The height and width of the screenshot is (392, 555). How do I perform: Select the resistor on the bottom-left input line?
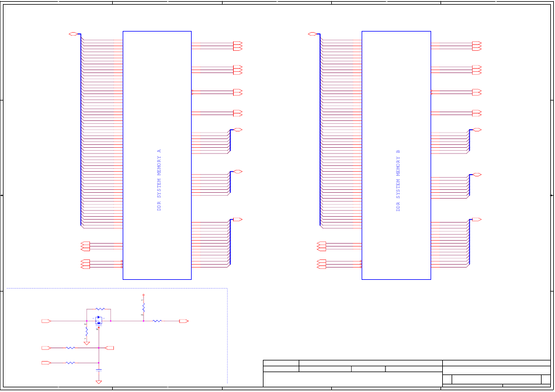(x=70, y=363)
